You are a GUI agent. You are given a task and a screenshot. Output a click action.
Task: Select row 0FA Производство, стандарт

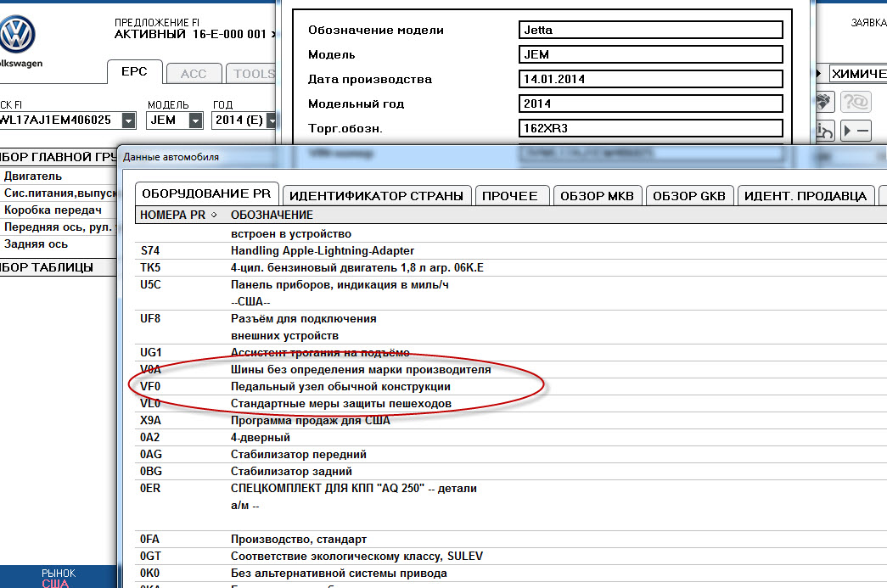(x=511, y=539)
